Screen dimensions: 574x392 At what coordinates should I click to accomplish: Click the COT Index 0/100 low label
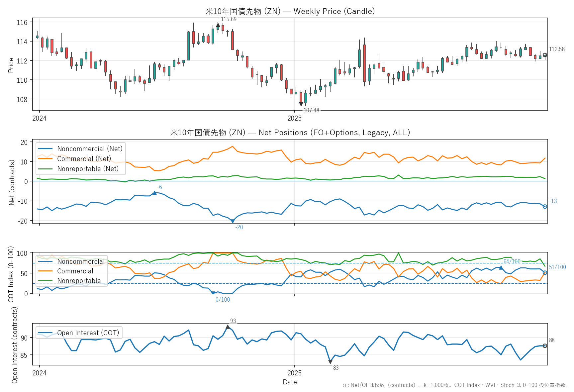[223, 300]
